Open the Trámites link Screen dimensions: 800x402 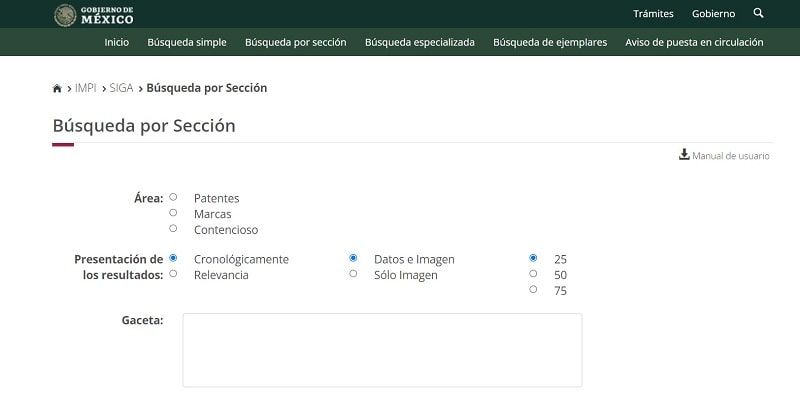pyautogui.click(x=653, y=14)
